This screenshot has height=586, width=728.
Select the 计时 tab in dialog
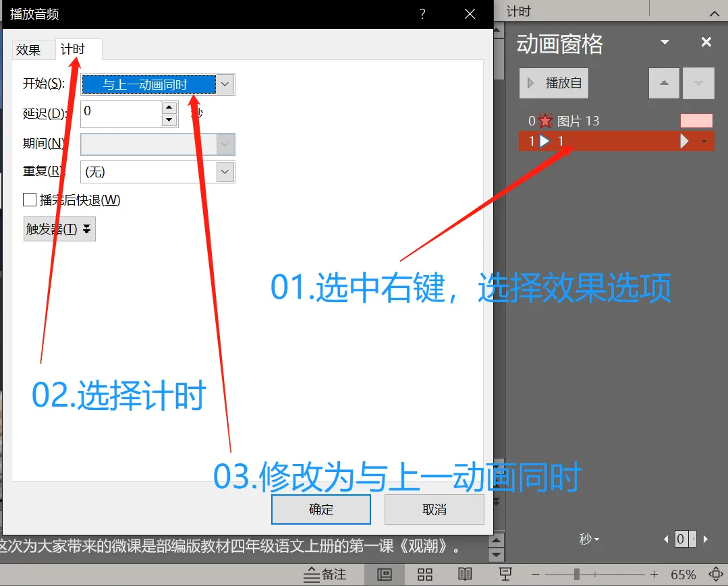click(x=74, y=49)
